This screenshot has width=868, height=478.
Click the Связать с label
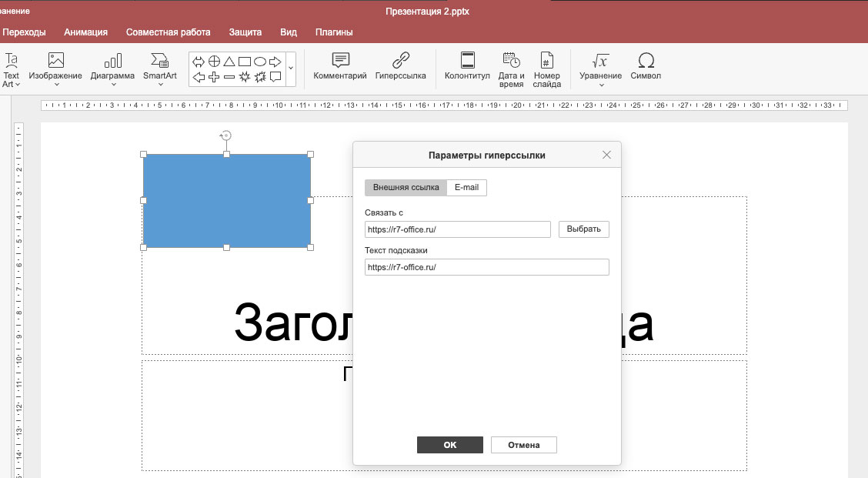(x=384, y=212)
